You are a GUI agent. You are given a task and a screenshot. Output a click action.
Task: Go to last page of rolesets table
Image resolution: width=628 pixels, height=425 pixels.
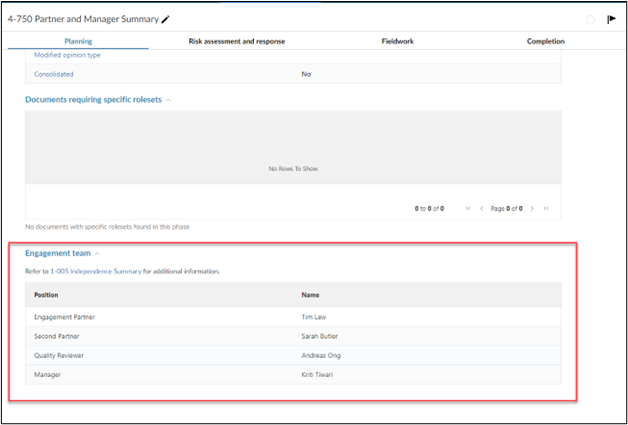[545, 208]
